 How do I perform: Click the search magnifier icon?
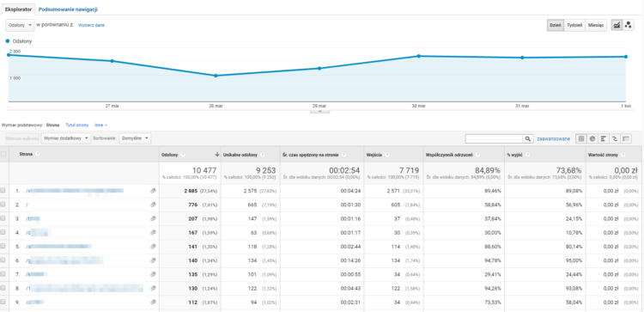coord(528,139)
